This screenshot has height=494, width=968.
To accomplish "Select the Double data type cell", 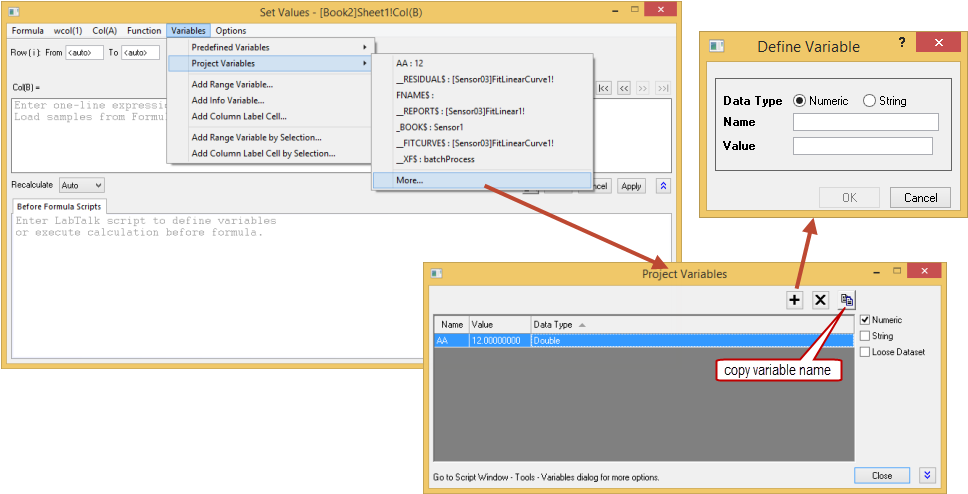I will 692,341.
